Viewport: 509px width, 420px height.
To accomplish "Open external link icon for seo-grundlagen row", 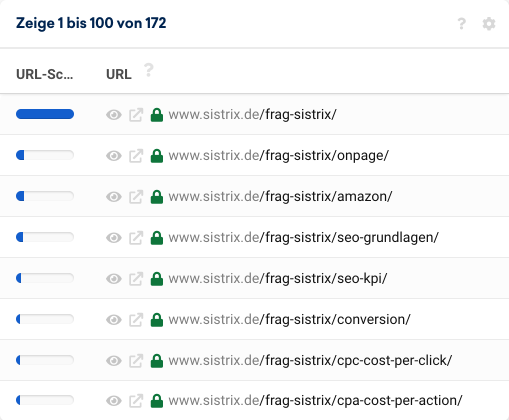I will point(136,237).
